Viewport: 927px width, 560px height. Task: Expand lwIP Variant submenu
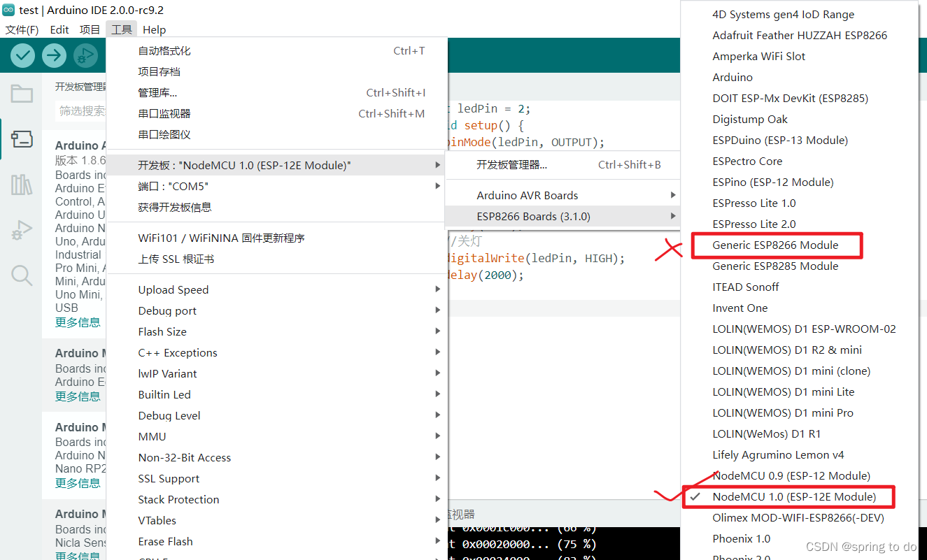click(277, 374)
